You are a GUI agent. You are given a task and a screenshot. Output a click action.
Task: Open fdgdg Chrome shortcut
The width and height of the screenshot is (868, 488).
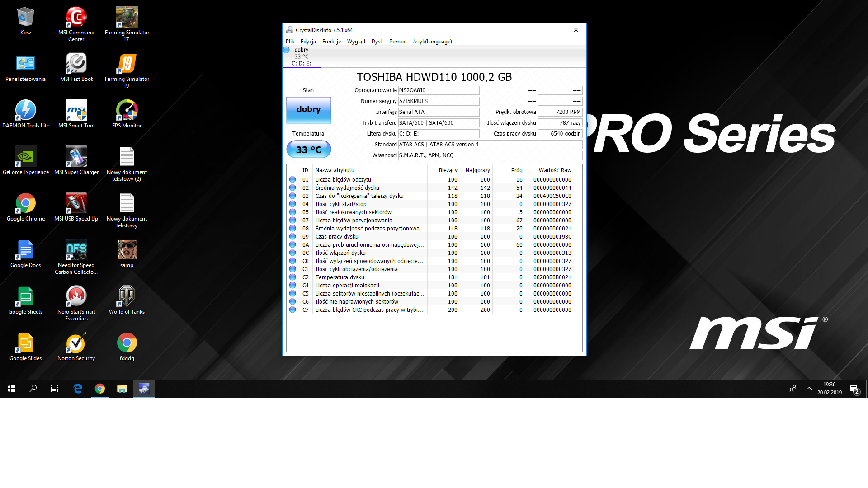pyautogui.click(x=127, y=347)
